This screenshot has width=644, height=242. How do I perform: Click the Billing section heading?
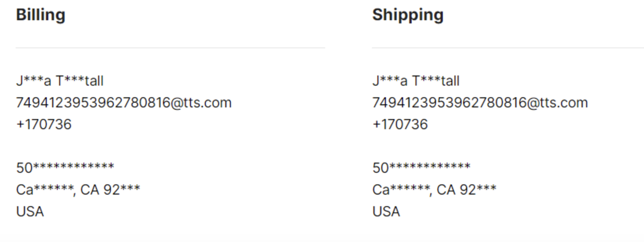coord(41,15)
